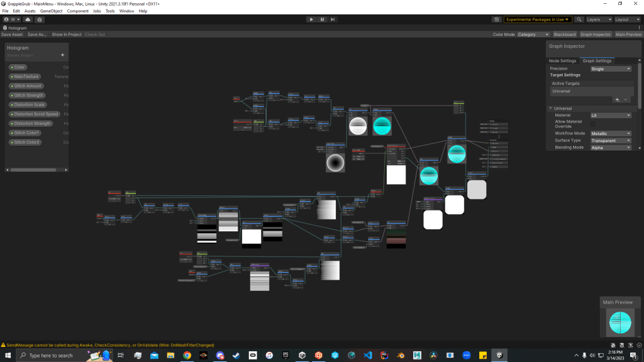The height and width of the screenshot is (362, 644).
Task: Open the cloud services icon
Action: click(28, 19)
